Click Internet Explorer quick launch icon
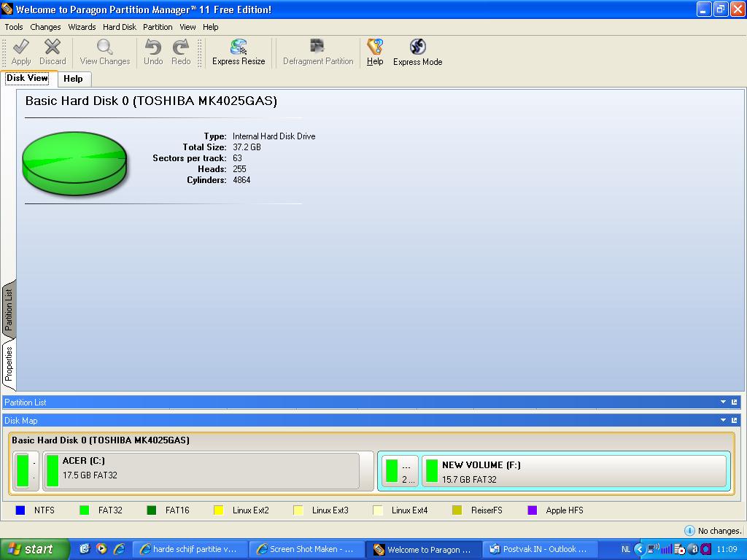The height and width of the screenshot is (560, 747). [x=119, y=549]
